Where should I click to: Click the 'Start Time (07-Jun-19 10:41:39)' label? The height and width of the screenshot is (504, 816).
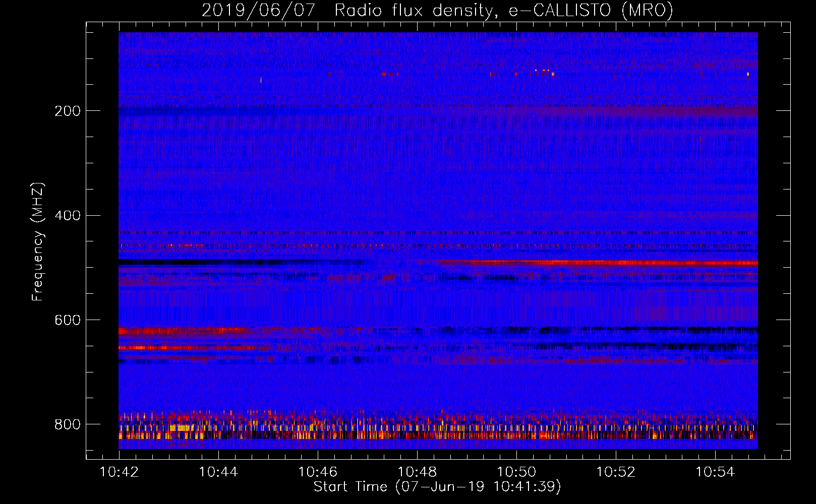click(437, 487)
